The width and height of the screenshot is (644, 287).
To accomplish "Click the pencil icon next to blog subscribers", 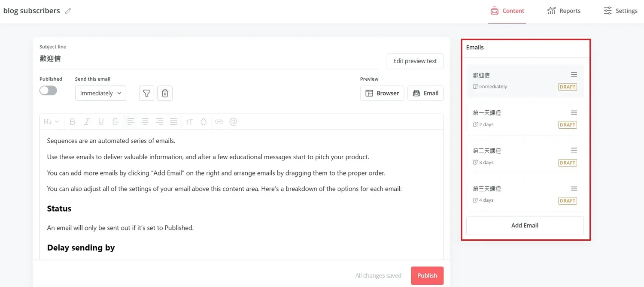I will point(68,11).
